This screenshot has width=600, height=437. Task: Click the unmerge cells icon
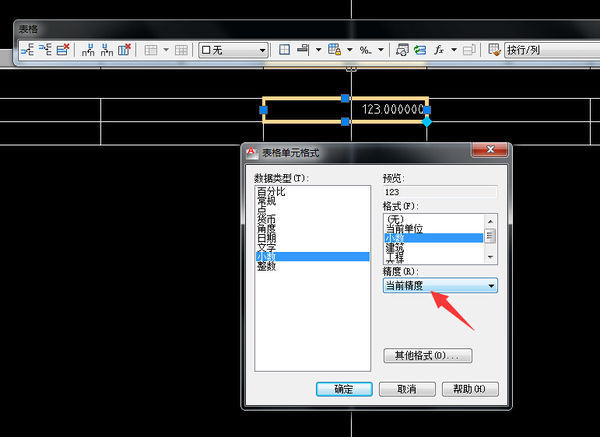pyautogui.click(x=181, y=49)
